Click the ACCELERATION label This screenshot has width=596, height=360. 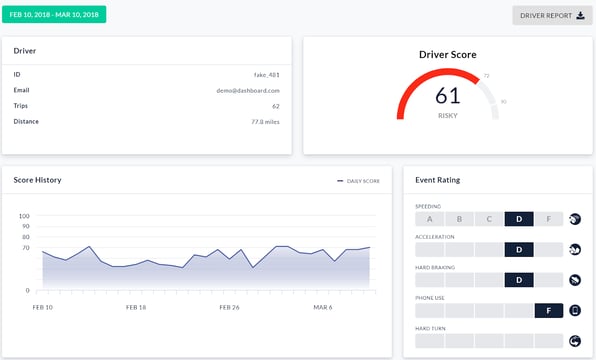point(434,237)
